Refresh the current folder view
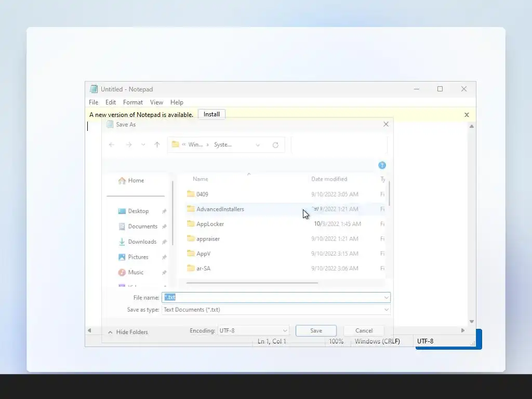This screenshot has width=532, height=399. pyautogui.click(x=275, y=145)
